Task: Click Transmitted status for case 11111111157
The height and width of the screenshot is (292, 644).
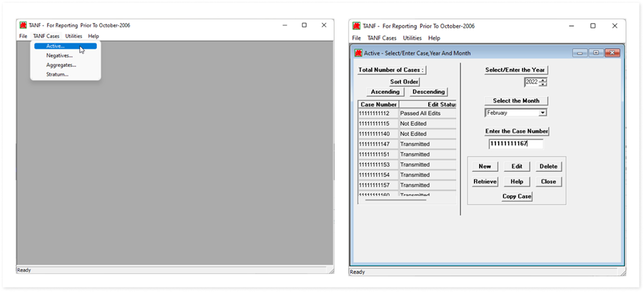Action: click(428, 185)
